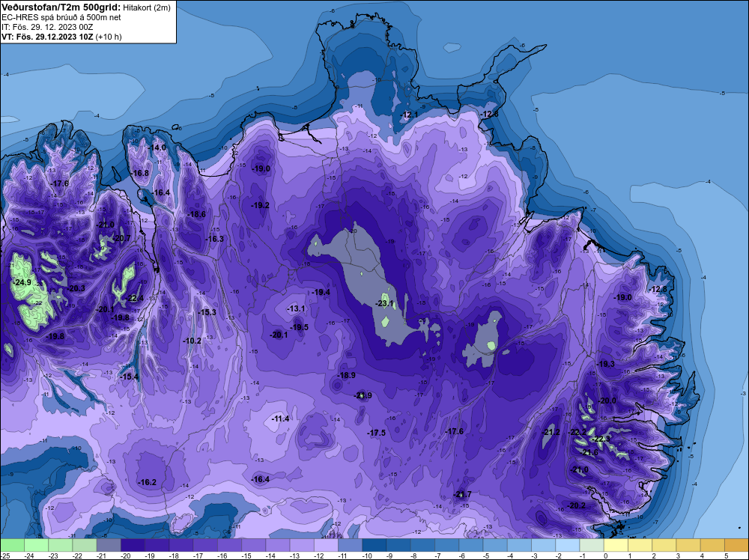Click the -19.5 temperature value label
The width and height of the screenshot is (749, 560).
300,327
